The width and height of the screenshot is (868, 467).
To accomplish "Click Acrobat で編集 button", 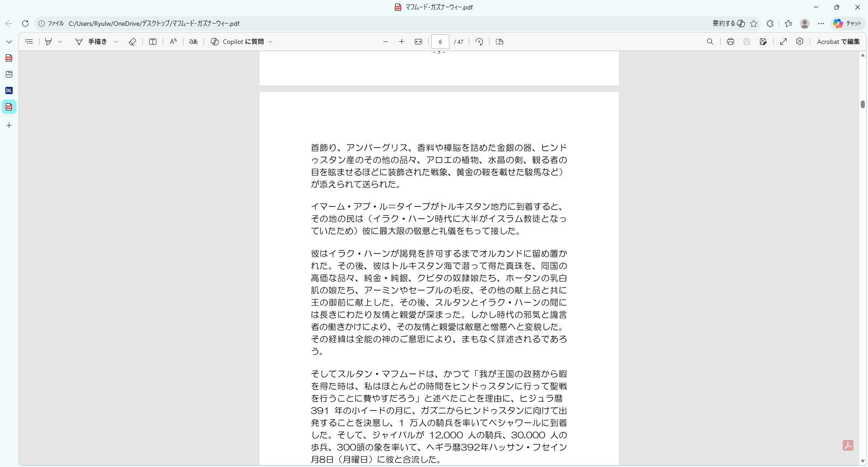I will point(838,42).
